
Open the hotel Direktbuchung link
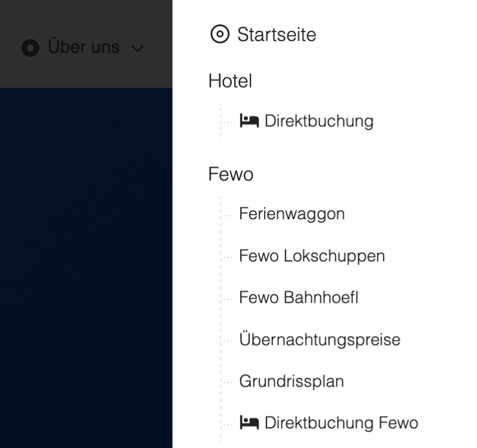[319, 121]
